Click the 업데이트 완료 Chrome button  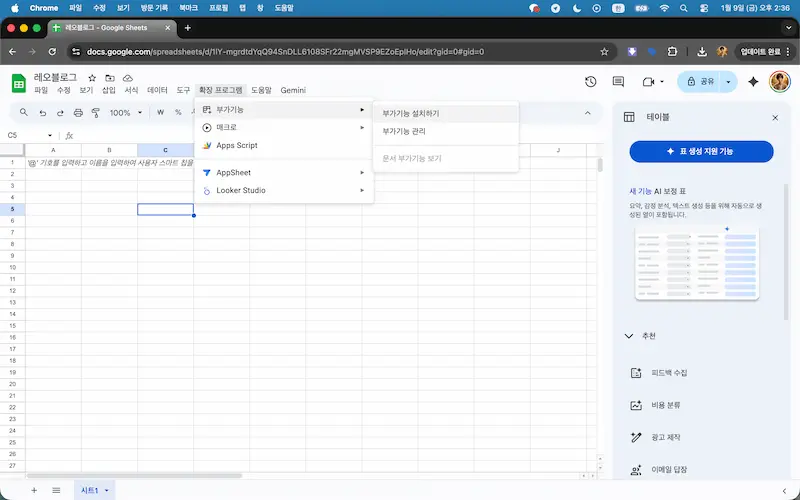(764, 52)
